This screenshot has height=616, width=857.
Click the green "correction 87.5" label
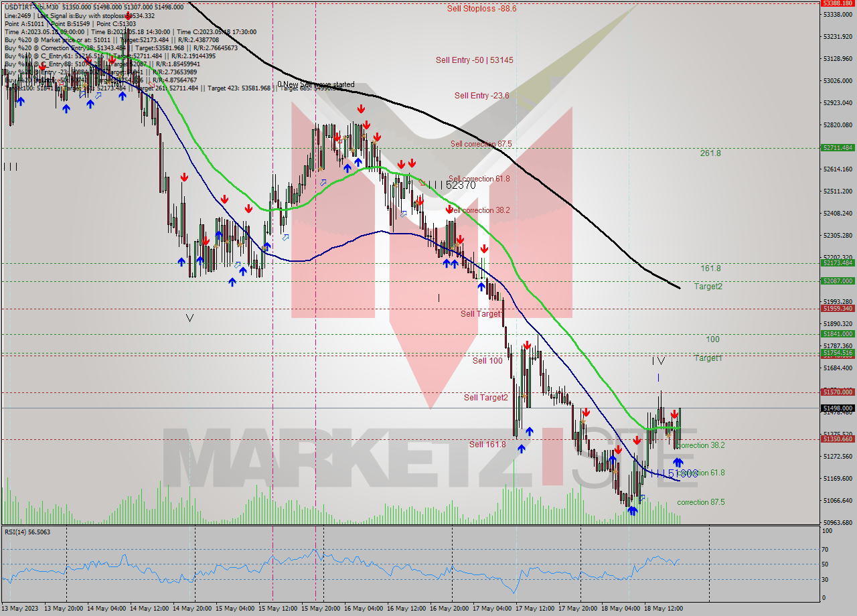[700, 502]
